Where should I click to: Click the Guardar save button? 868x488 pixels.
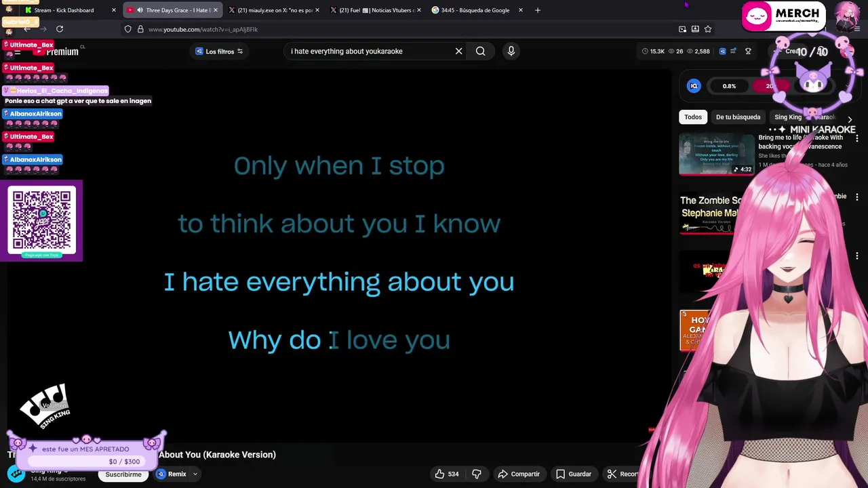[574, 474]
